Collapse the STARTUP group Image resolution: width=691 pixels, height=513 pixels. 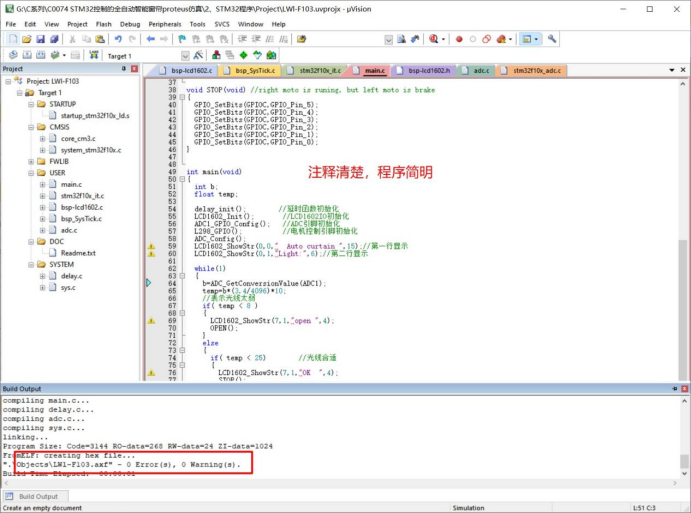[x=31, y=104]
